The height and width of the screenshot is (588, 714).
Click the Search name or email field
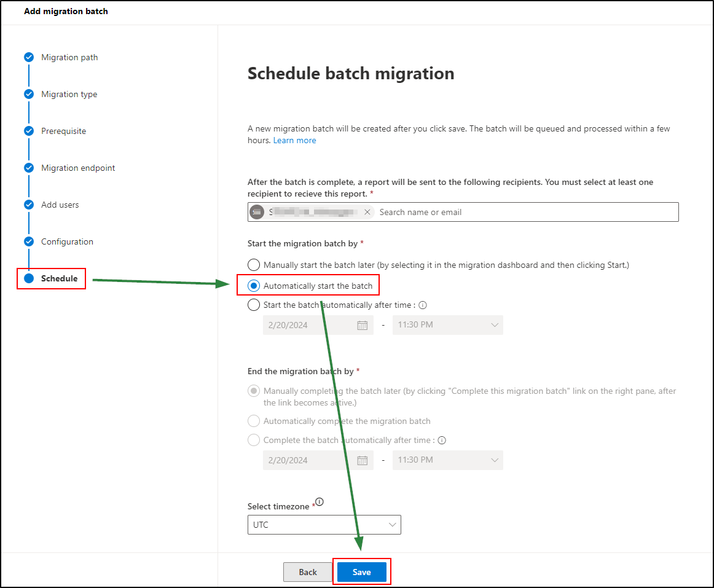[x=522, y=212]
